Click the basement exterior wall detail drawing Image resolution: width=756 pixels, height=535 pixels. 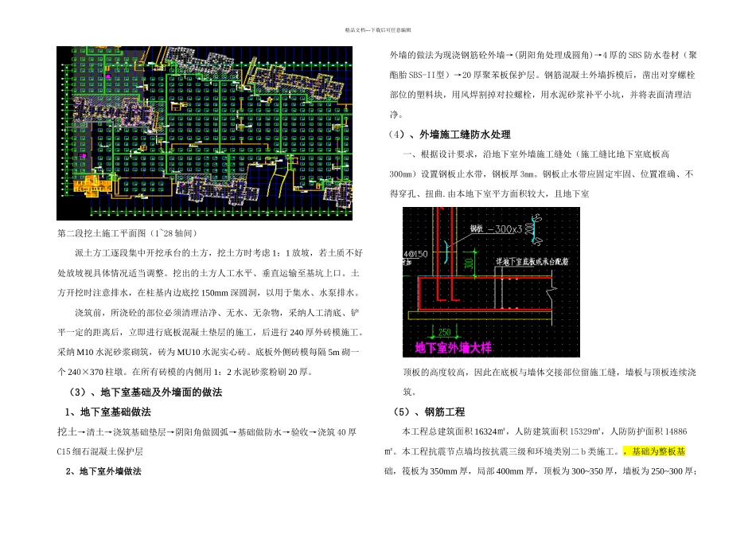pos(491,282)
